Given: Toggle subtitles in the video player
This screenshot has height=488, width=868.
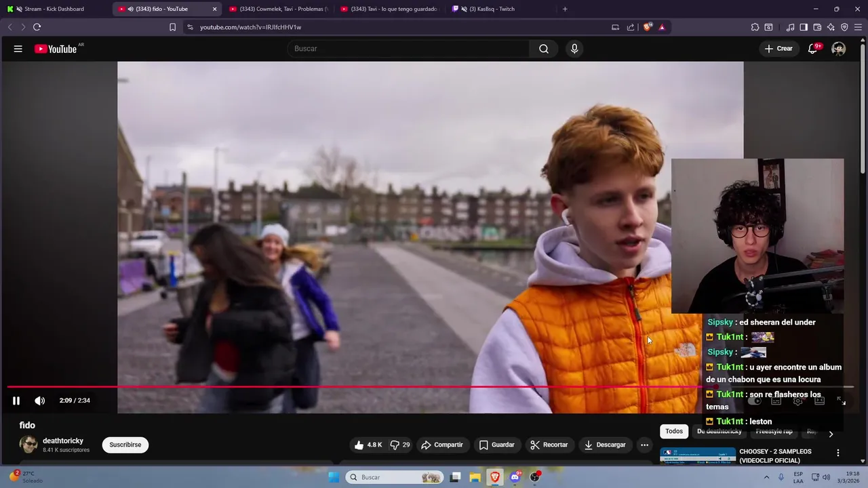Looking at the screenshot, I should (776, 401).
